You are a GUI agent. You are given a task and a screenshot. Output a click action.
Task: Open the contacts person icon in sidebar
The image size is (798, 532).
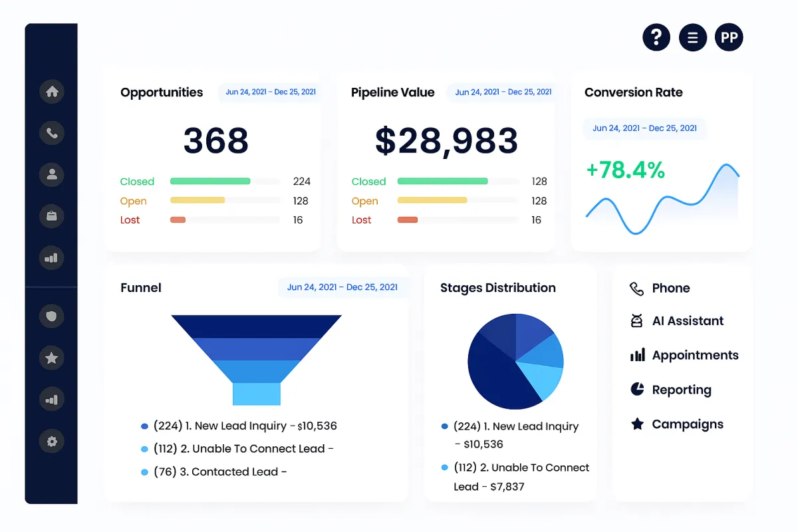pos(52,174)
